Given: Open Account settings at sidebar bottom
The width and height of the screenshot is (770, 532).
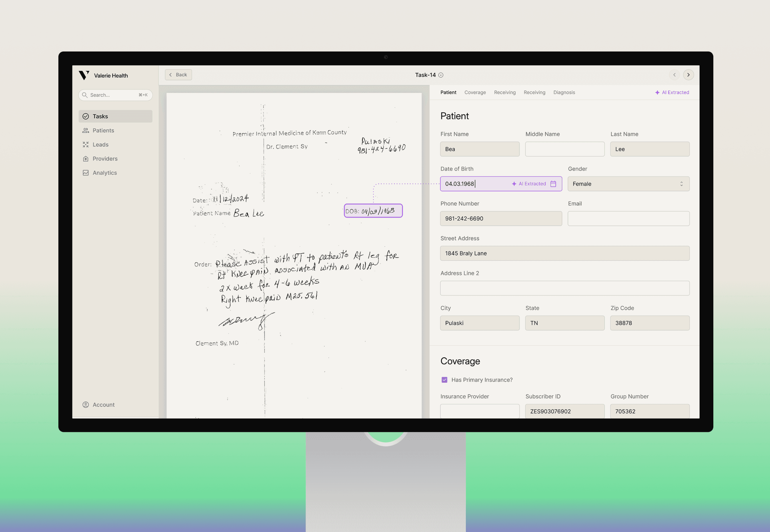Looking at the screenshot, I should (x=103, y=405).
